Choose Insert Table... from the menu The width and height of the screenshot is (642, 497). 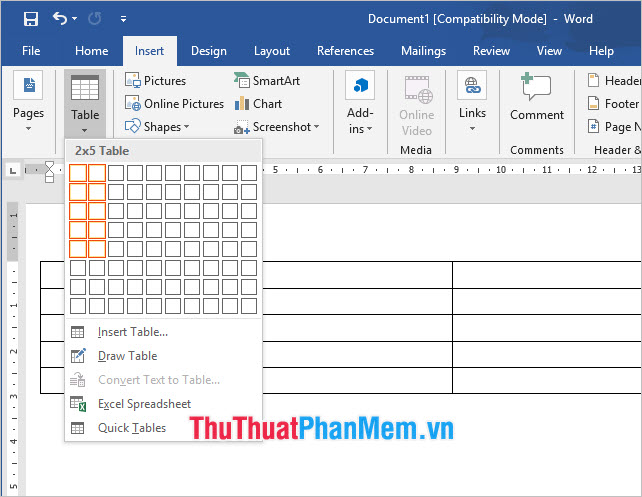coord(163,332)
